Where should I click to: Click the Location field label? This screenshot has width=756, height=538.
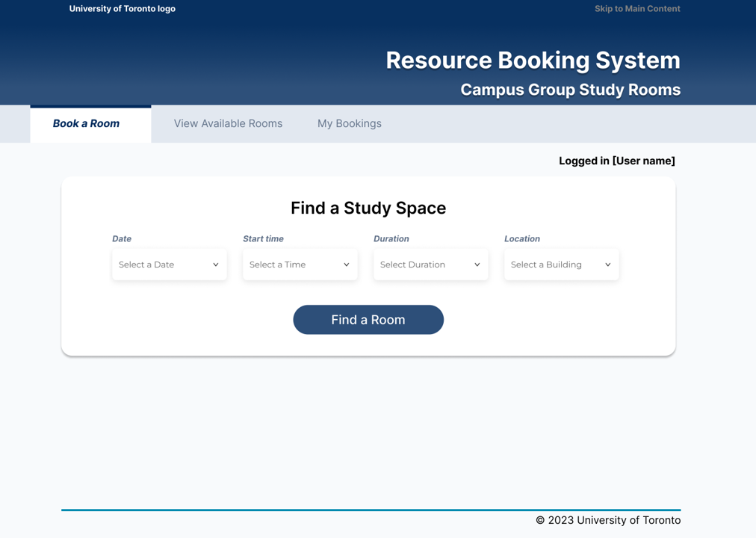521,238
